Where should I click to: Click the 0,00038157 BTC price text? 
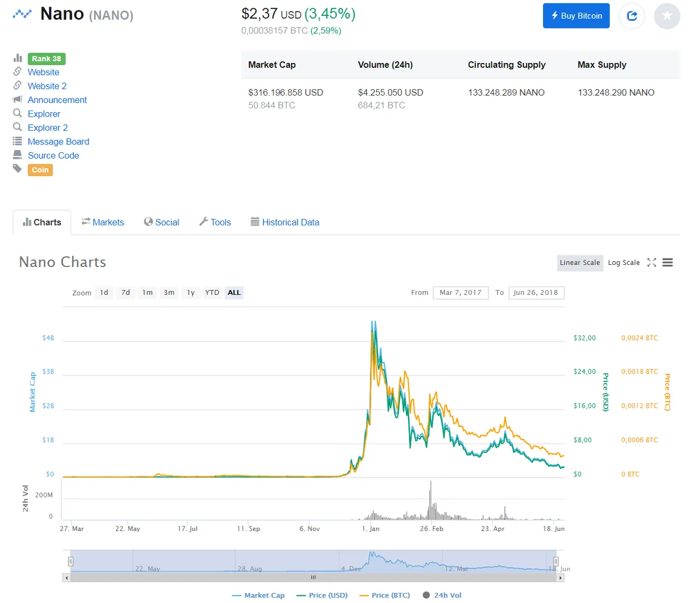tap(275, 31)
